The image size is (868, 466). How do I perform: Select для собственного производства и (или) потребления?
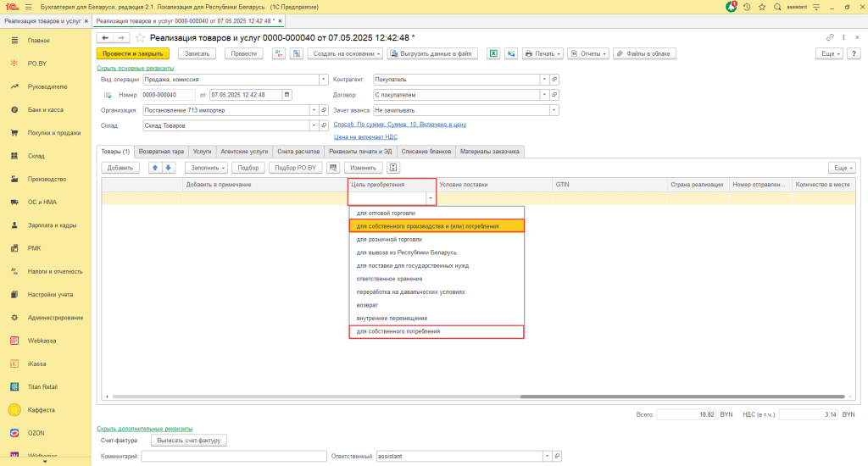pyautogui.click(x=437, y=226)
